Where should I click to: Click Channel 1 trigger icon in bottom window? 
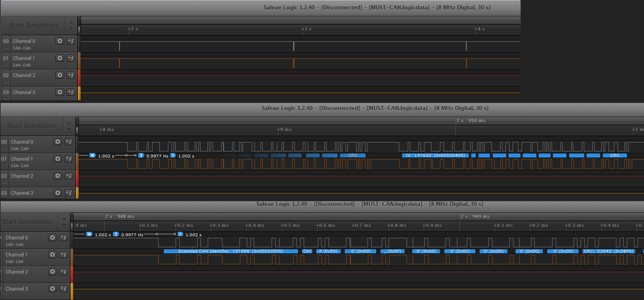click(63, 255)
